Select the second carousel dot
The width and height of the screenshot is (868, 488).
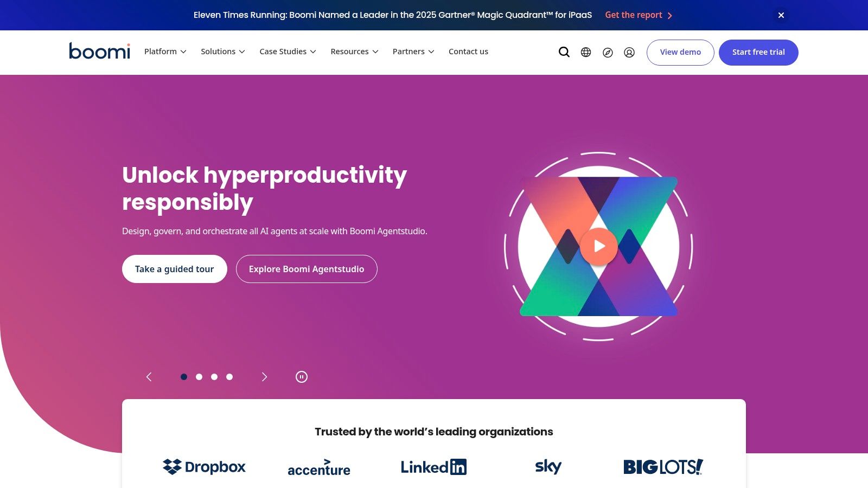pyautogui.click(x=199, y=377)
